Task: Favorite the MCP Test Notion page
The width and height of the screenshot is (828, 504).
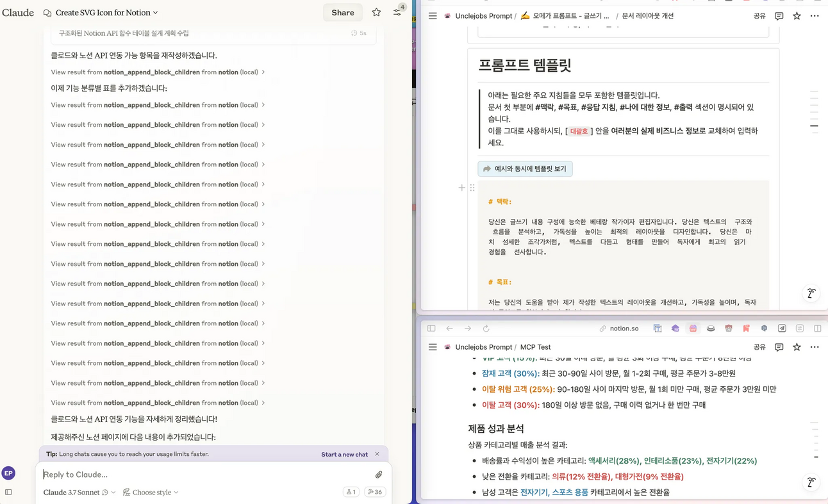Action: coord(797,347)
